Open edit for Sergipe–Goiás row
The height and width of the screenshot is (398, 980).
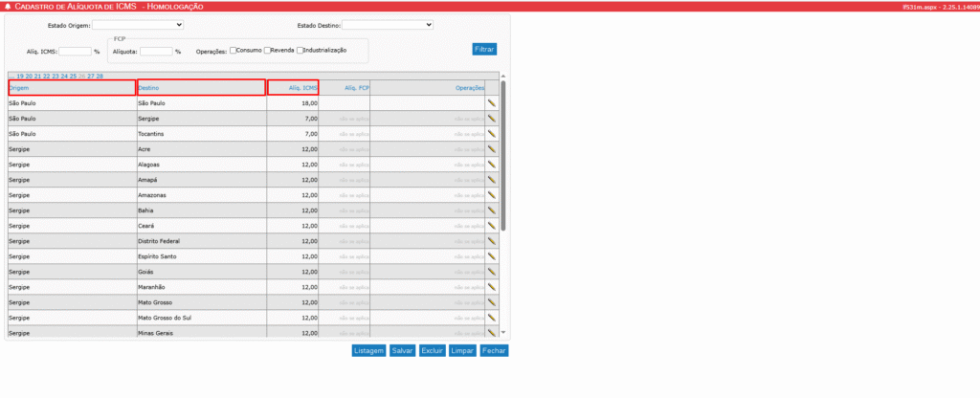pyautogui.click(x=492, y=272)
